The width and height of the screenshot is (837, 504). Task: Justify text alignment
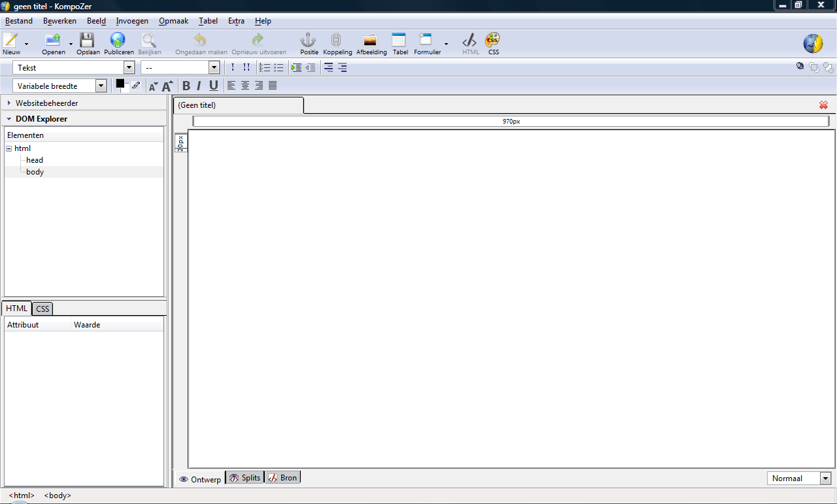coord(273,86)
